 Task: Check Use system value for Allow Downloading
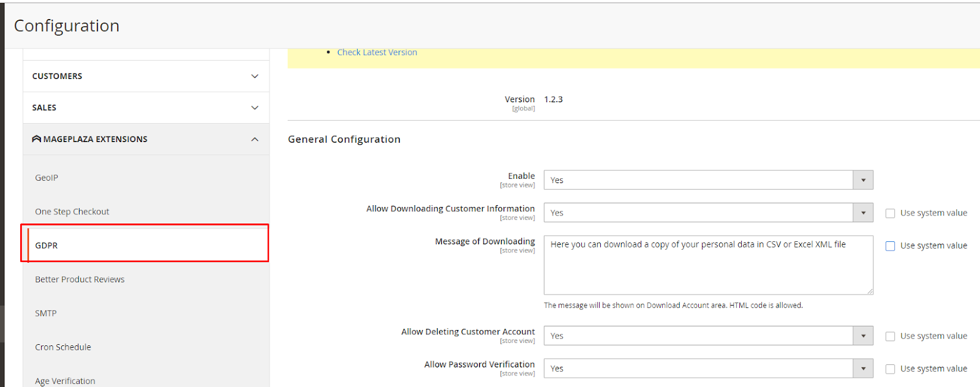(x=890, y=213)
